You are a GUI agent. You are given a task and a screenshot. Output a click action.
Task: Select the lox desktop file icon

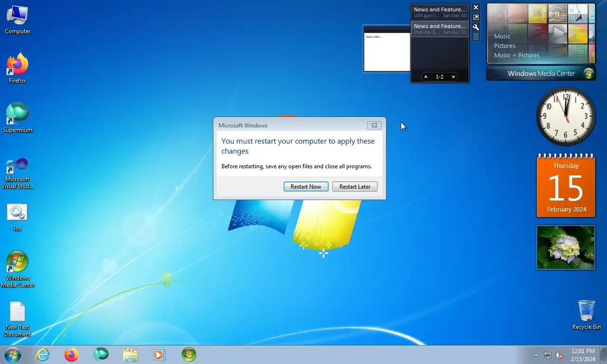coord(18,218)
